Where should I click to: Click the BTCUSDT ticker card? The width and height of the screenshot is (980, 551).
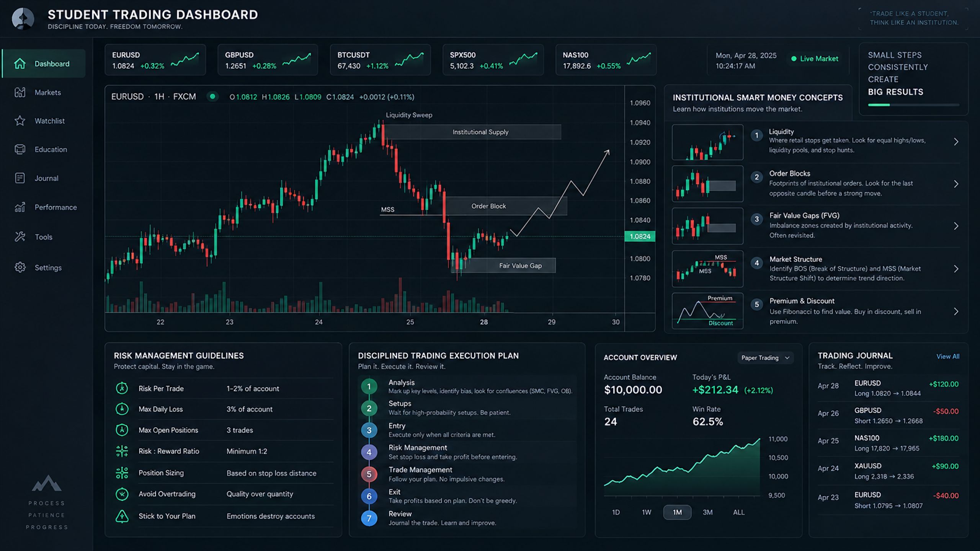click(x=380, y=60)
